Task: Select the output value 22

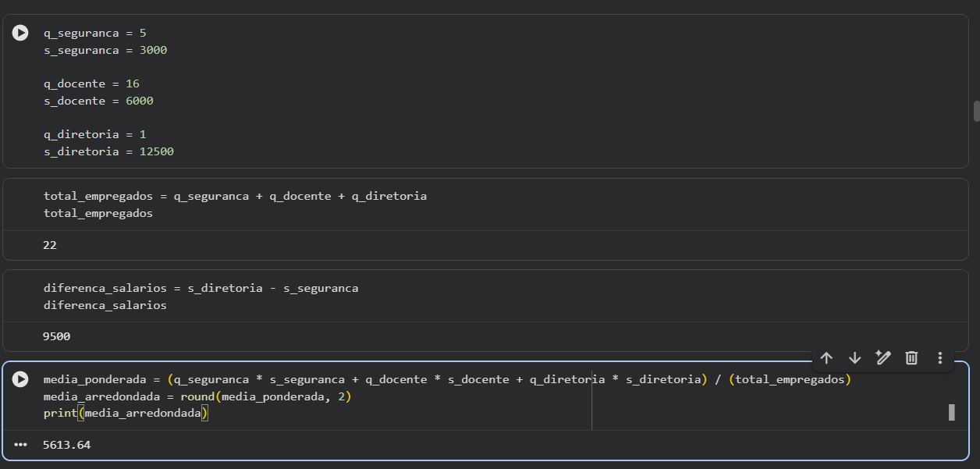Action: [50, 245]
